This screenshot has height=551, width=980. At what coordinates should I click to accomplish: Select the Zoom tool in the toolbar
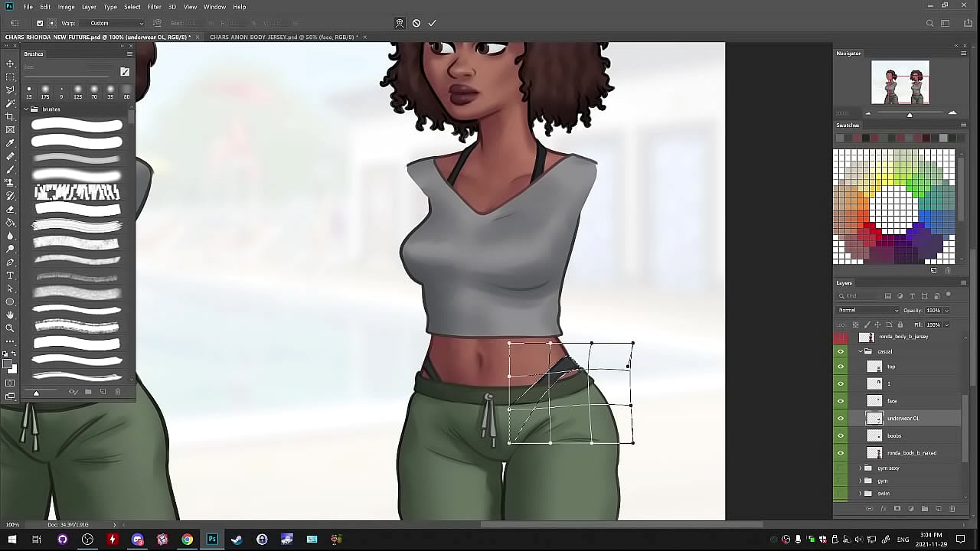click(10, 328)
